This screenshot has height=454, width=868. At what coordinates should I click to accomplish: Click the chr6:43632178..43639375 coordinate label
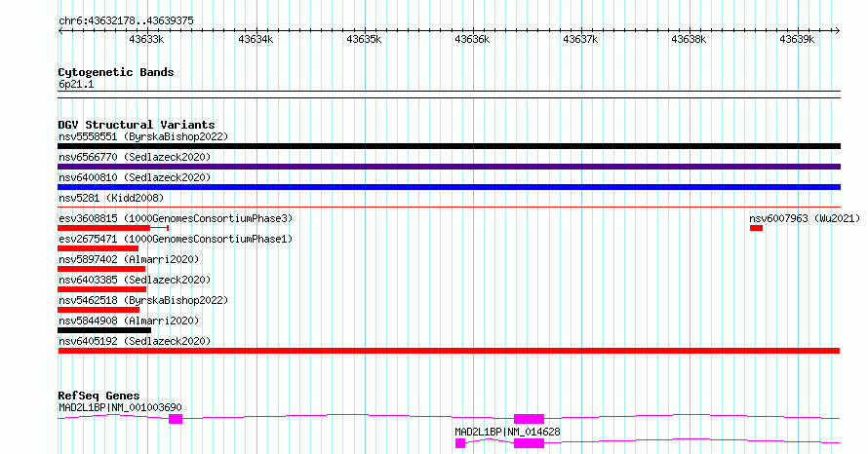tap(126, 21)
